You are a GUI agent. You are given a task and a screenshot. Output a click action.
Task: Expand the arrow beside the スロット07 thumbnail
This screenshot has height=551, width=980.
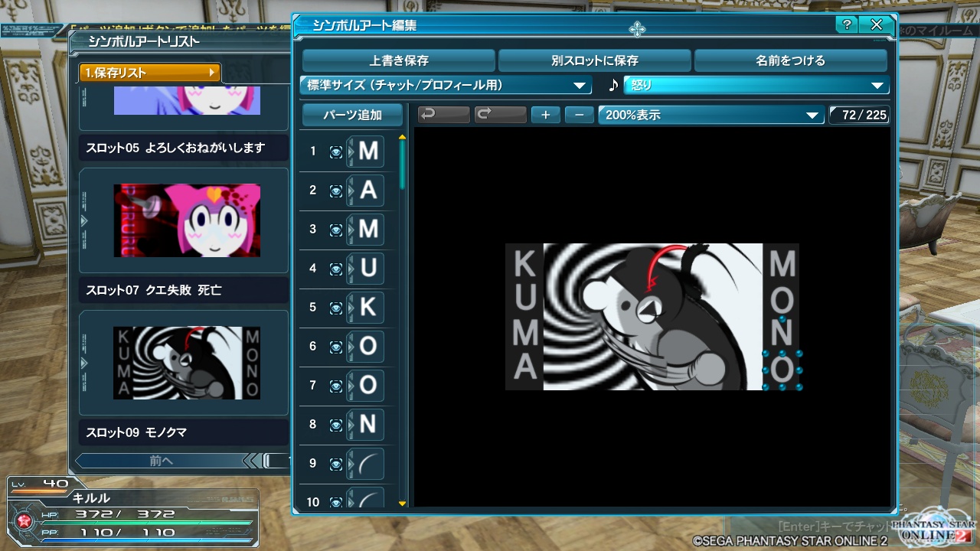(84, 220)
